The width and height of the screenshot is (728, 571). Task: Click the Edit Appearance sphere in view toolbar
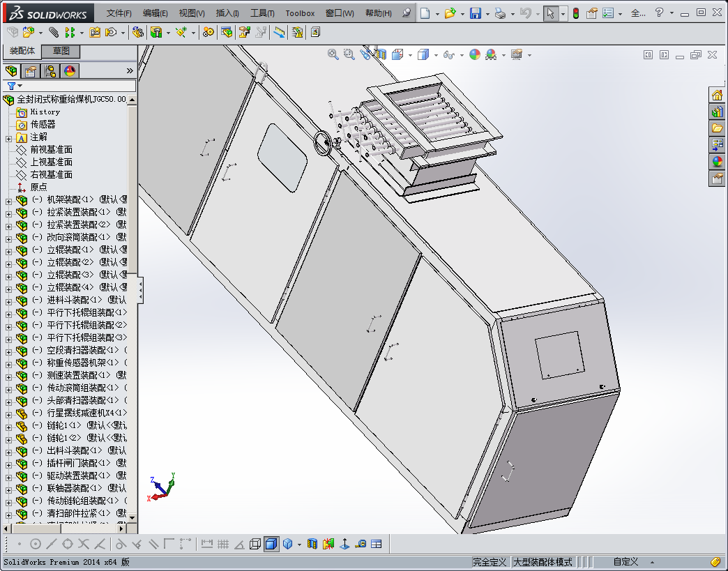tap(475, 54)
